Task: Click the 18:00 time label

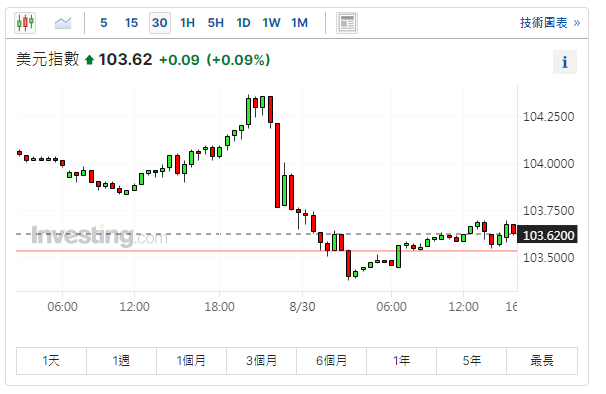Action: pyautogui.click(x=219, y=307)
